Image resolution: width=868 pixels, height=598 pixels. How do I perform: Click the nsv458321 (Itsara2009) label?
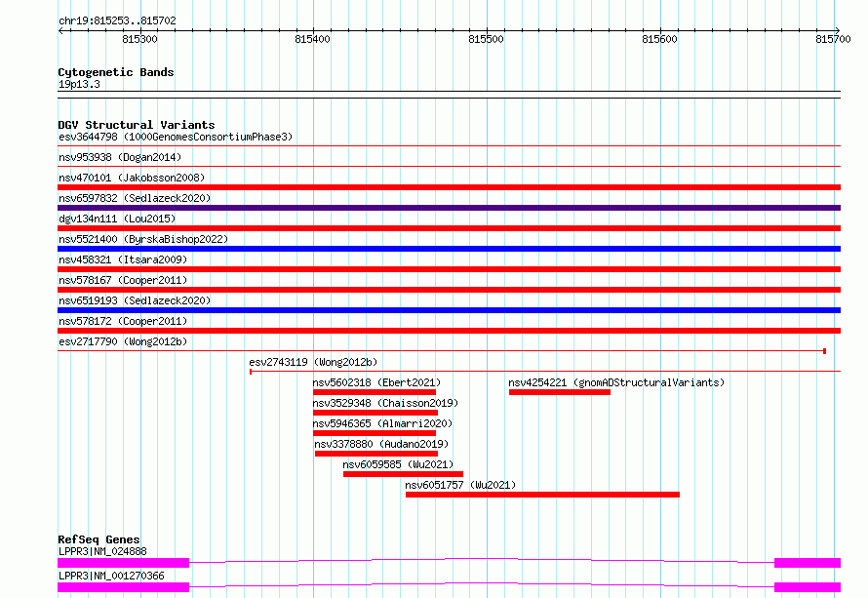click(x=123, y=259)
